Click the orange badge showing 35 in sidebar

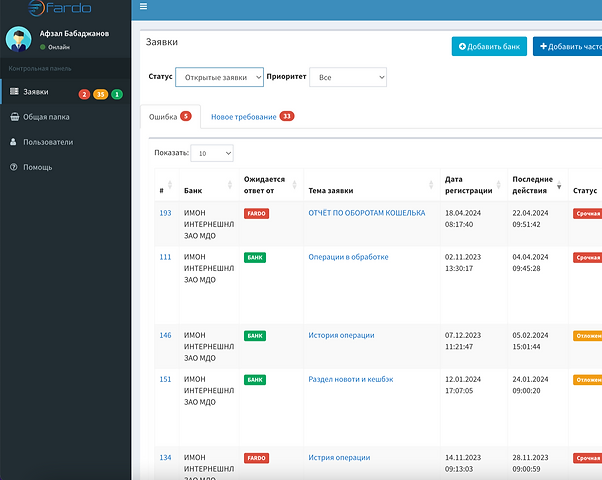(x=100, y=94)
